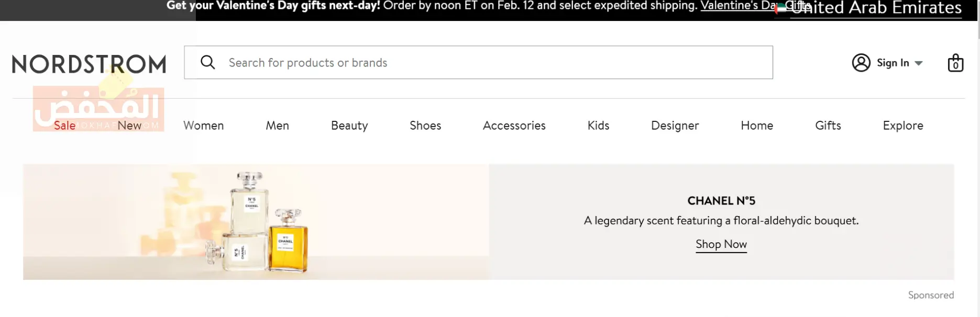Viewport: 980px width, 317px height.
Task: Open the red Sale link
Action: [x=64, y=126]
